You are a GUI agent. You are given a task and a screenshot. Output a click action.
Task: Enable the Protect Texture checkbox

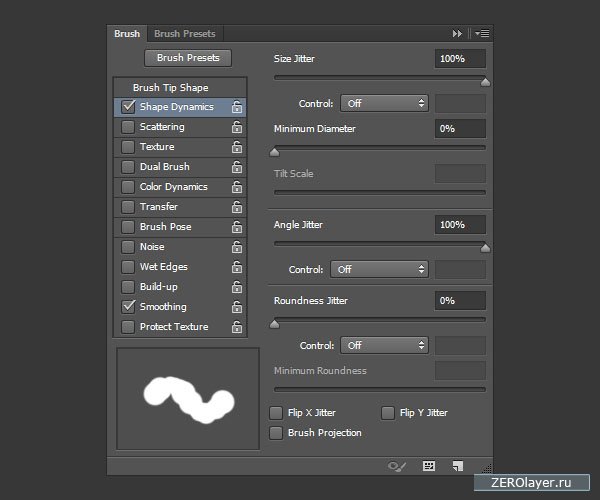(128, 327)
